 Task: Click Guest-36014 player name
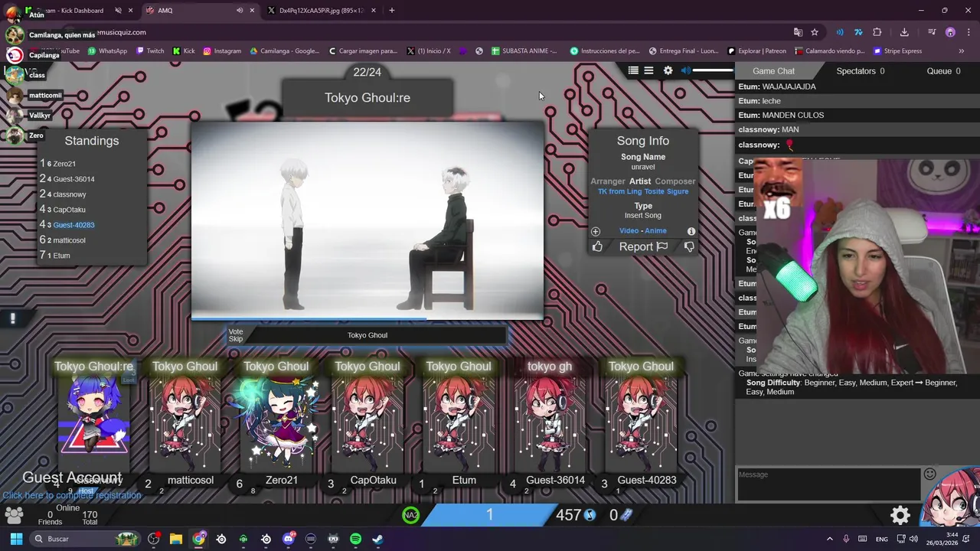pos(555,480)
